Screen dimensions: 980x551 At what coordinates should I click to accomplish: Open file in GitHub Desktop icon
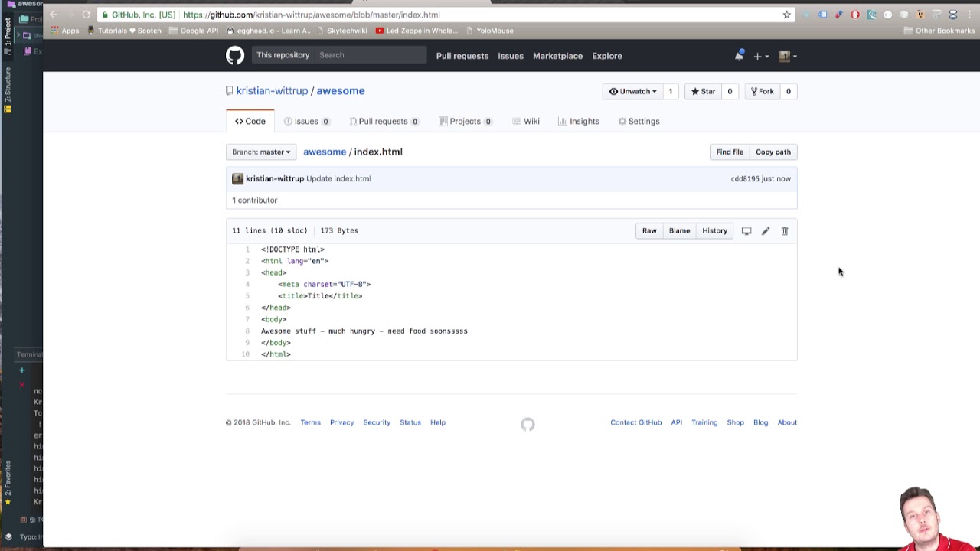coord(746,230)
